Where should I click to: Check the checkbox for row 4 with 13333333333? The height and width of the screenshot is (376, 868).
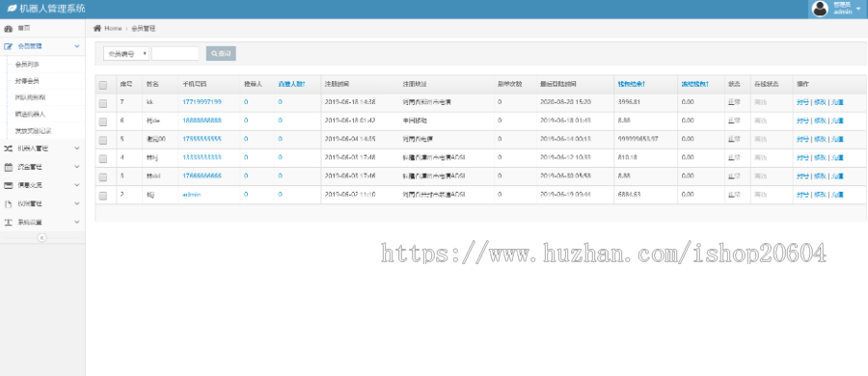click(103, 158)
